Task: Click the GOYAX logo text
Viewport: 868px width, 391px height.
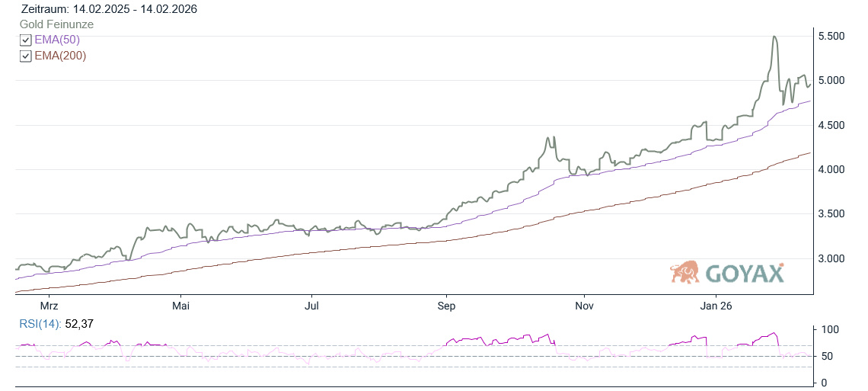Action: [744, 273]
